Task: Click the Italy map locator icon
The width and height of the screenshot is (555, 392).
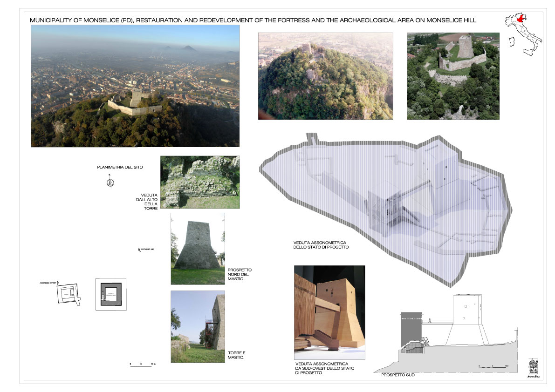Action: (523, 34)
